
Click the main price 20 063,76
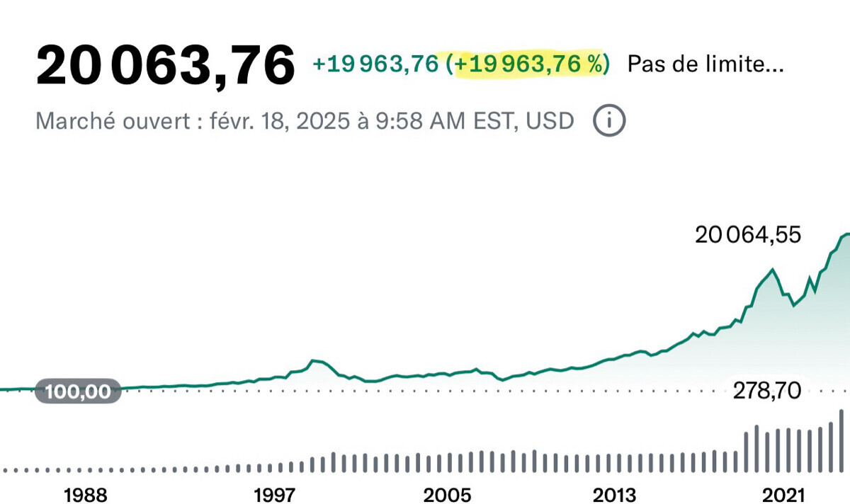pos(165,66)
